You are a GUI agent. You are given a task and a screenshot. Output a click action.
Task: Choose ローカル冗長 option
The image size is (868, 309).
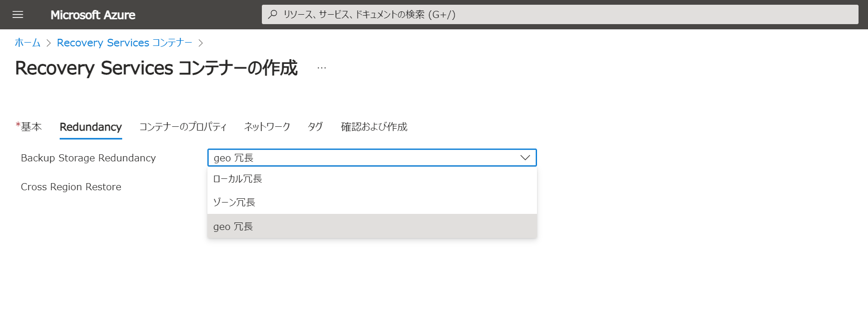372,179
